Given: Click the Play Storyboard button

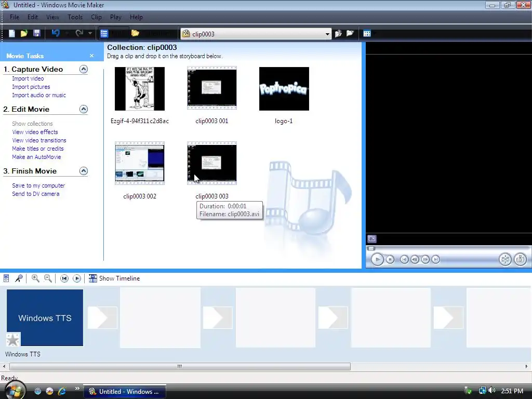Looking at the screenshot, I should [77, 278].
